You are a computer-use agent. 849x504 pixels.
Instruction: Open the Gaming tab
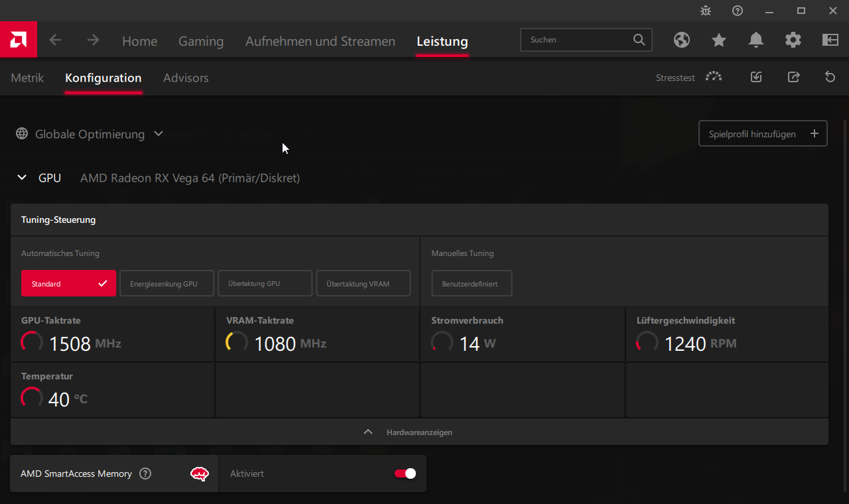(201, 41)
